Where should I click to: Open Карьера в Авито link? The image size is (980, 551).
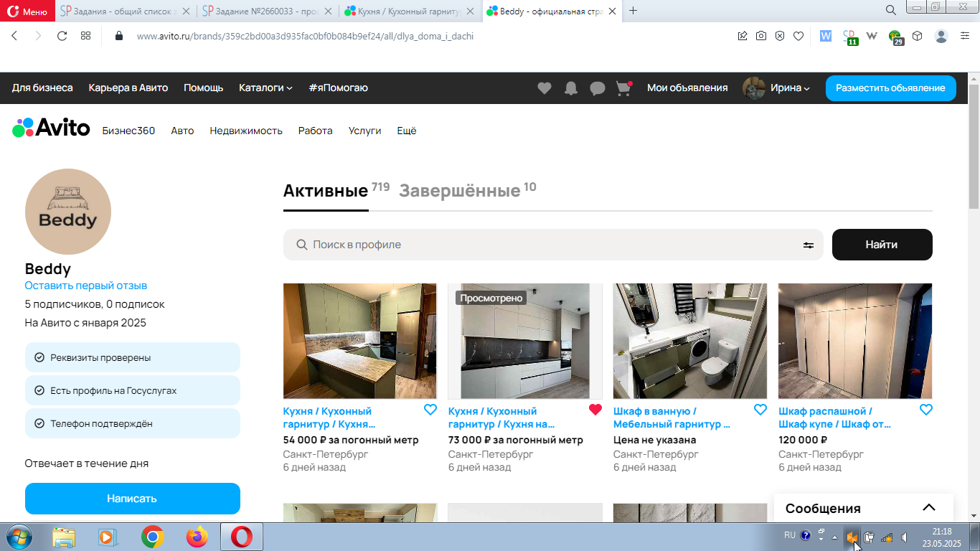(x=128, y=88)
